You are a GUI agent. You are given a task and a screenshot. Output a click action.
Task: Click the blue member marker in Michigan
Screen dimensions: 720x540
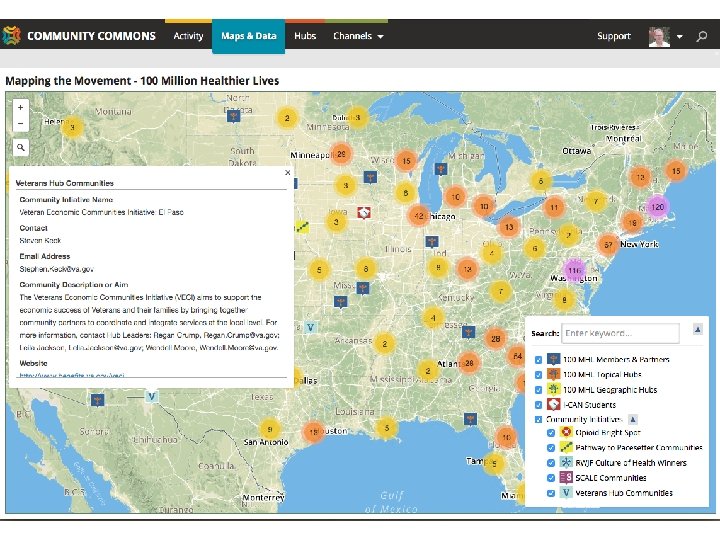click(441, 169)
